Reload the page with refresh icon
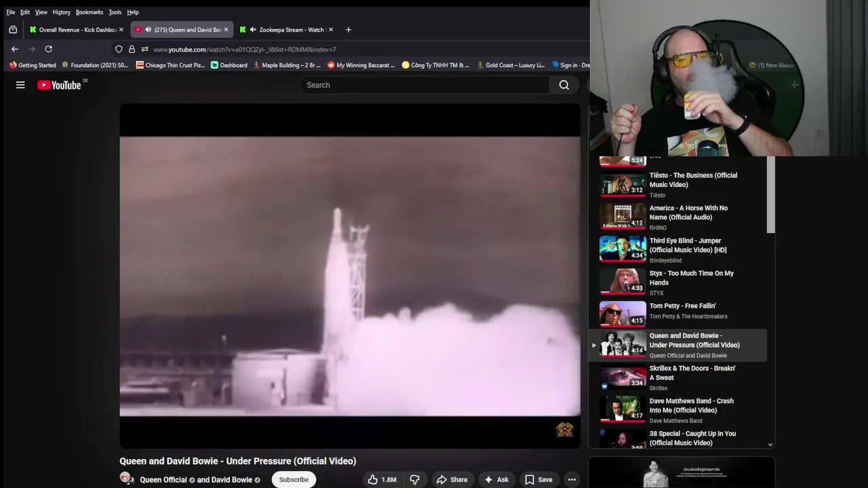868x488 pixels. pos(48,49)
